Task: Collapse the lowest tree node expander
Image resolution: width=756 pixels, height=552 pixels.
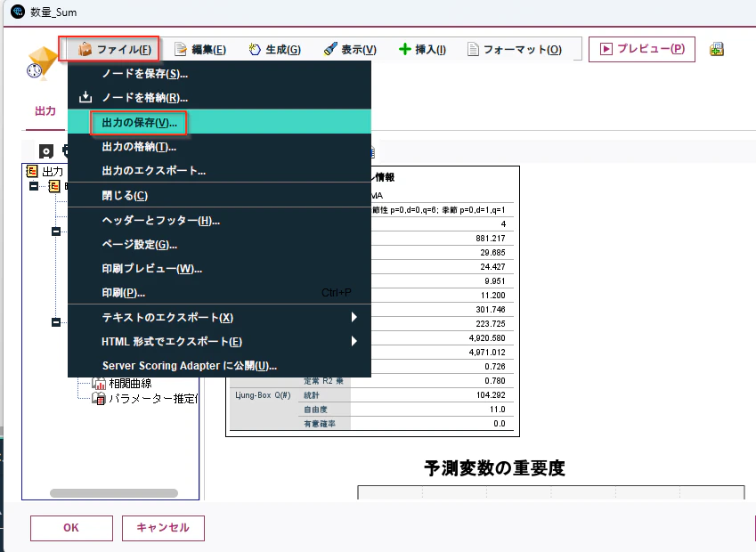Action: click(56, 322)
